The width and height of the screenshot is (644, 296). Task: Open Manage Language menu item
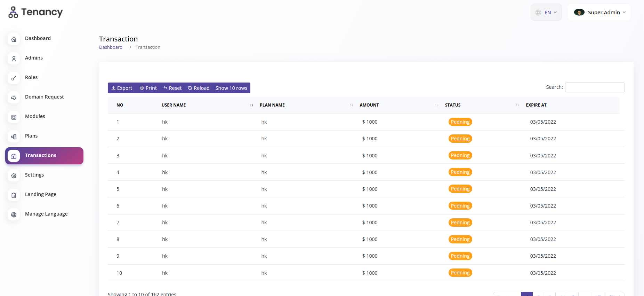(x=46, y=214)
